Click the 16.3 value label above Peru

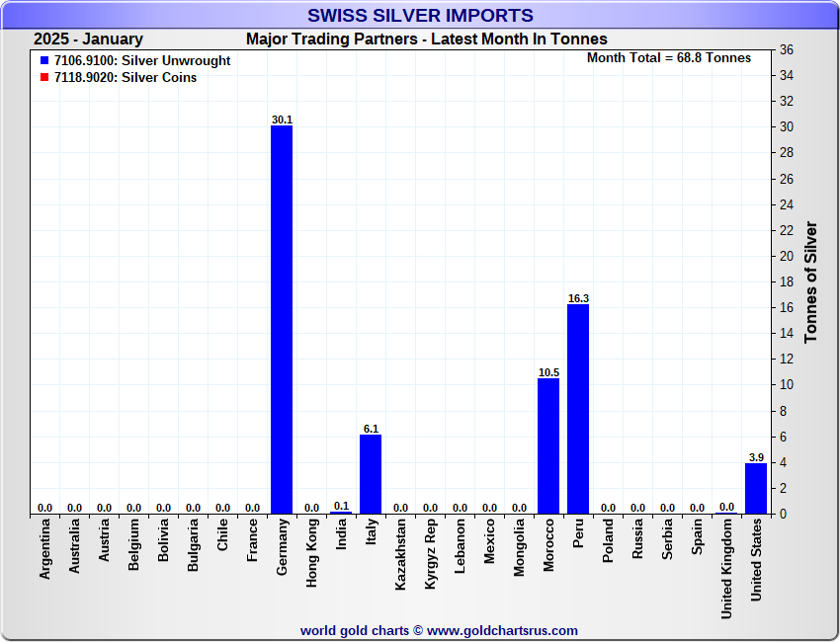pyautogui.click(x=578, y=298)
